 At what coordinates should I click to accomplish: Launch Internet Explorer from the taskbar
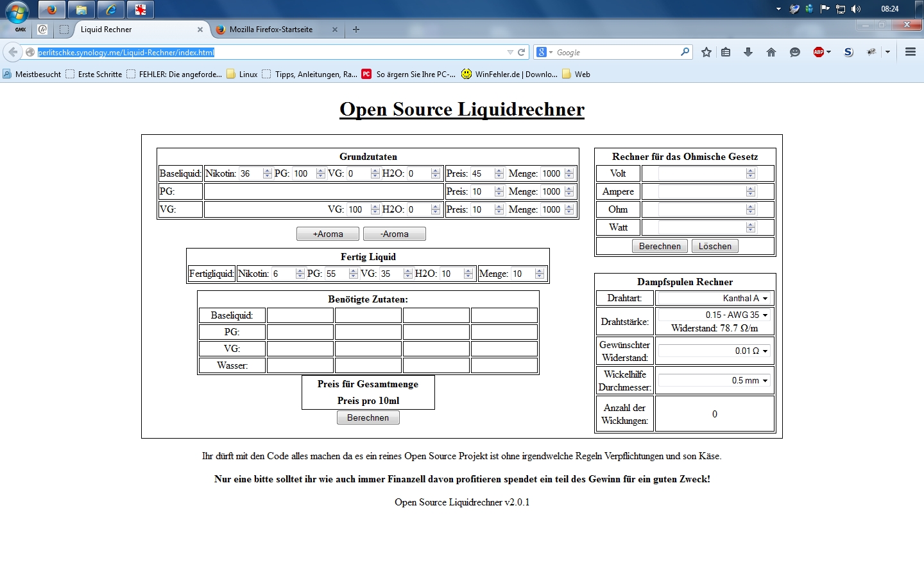[x=110, y=10]
